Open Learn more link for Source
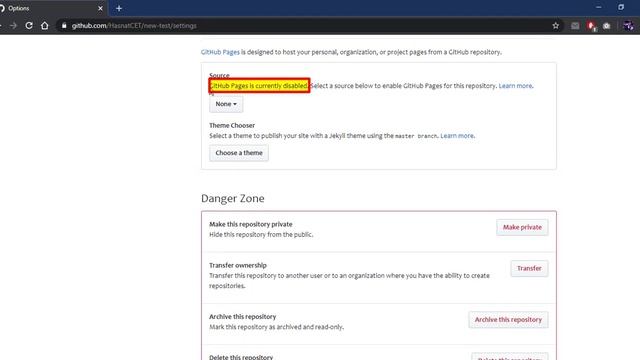The image size is (640, 360). [516, 86]
